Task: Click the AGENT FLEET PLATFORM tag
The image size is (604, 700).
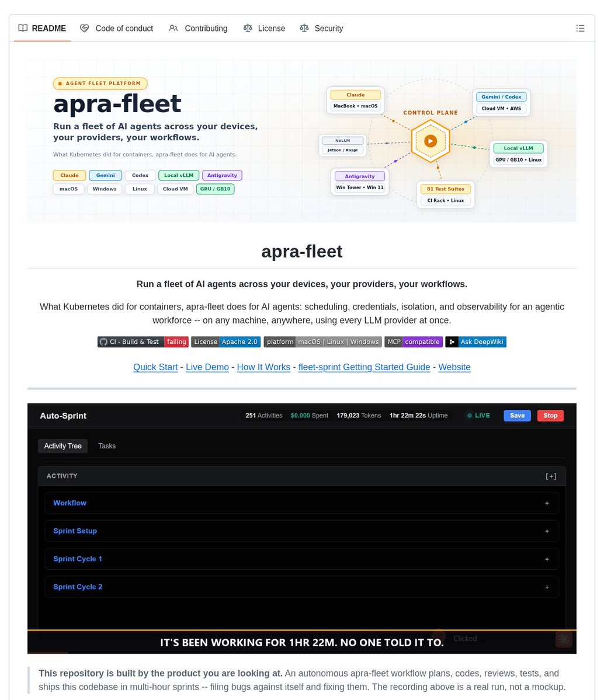Action: click(100, 83)
